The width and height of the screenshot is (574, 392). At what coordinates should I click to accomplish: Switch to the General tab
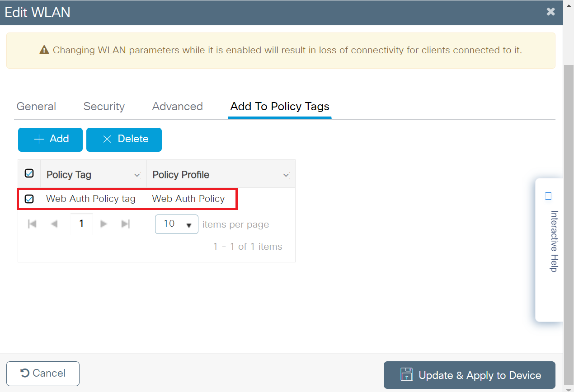pyautogui.click(x=36, y=107)
